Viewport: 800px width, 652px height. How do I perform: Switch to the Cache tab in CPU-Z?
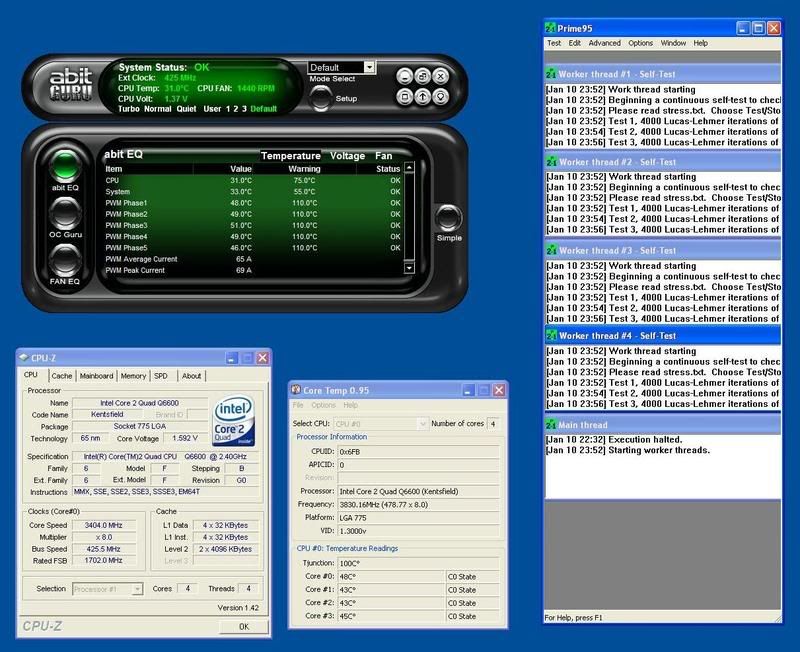(62, 376)
